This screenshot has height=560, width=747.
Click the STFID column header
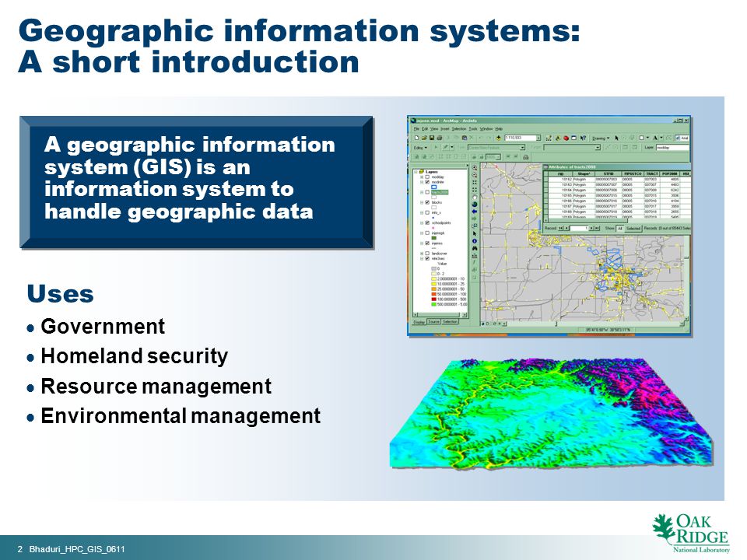[608, 173]
